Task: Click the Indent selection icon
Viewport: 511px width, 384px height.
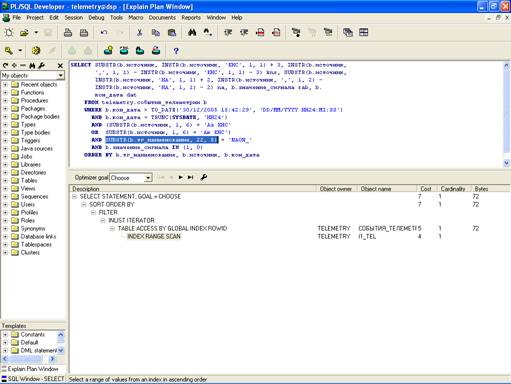Action: click(x=228, y=32)
